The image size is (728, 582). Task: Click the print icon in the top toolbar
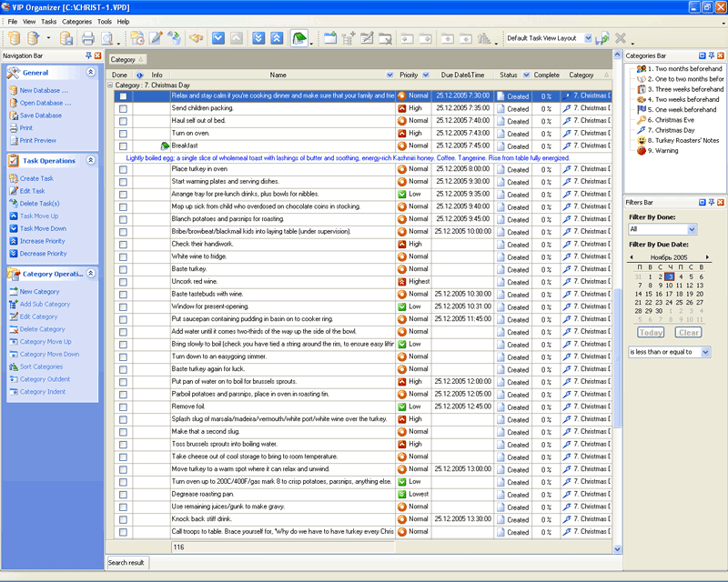click(88, 38)
